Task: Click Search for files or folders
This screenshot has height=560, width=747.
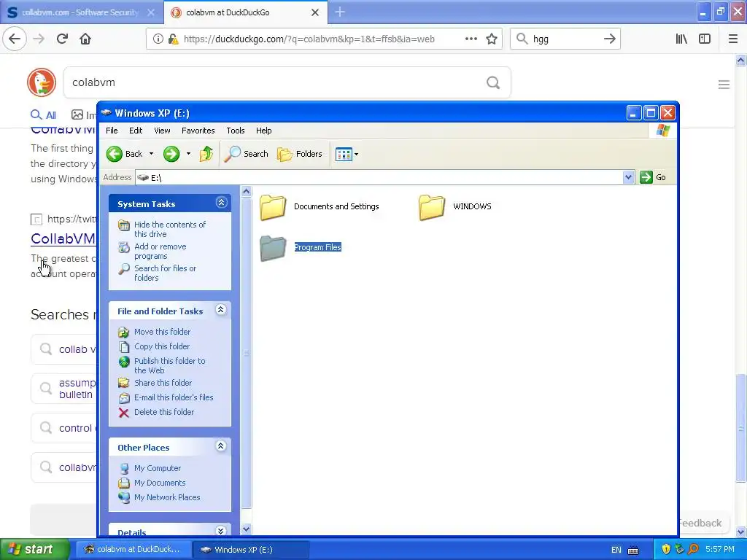Action: pos(165,273)
